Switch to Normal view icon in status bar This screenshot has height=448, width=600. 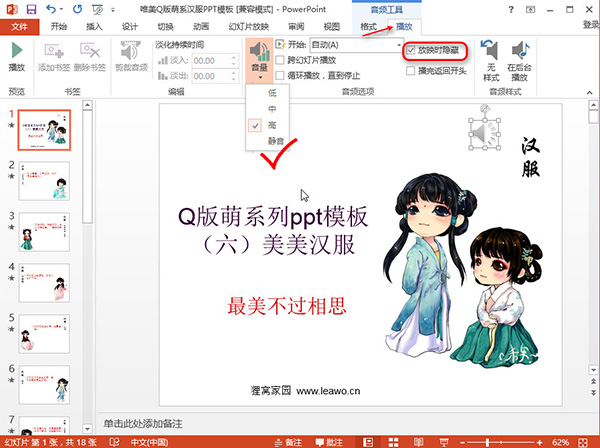(368, 442)
